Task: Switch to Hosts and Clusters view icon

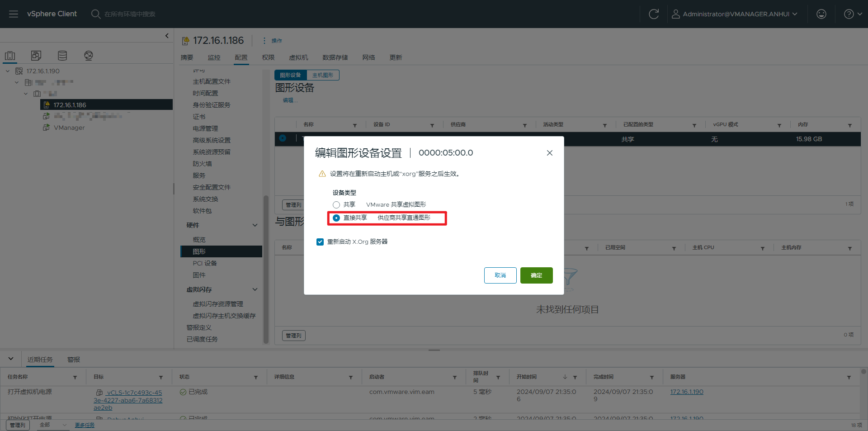Action: [x=10, y=56]
